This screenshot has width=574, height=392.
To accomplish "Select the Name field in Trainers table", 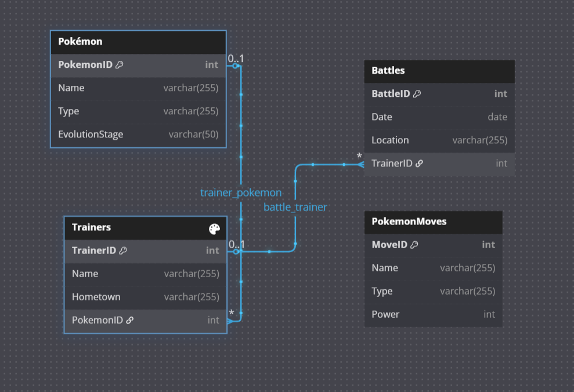I will [145, 274].
